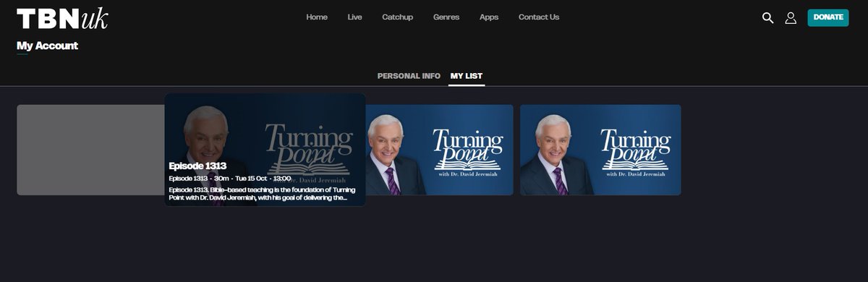868x282 pixels.
Task: Go to Home in navigation
Action: [317, 17]
